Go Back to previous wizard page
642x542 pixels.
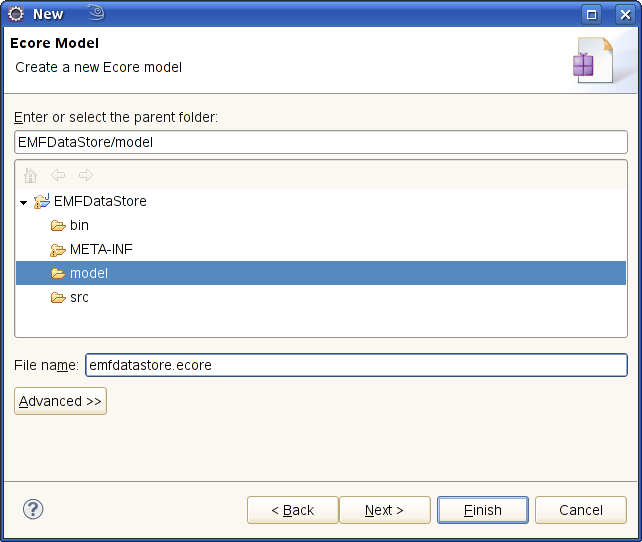(292, 510)
